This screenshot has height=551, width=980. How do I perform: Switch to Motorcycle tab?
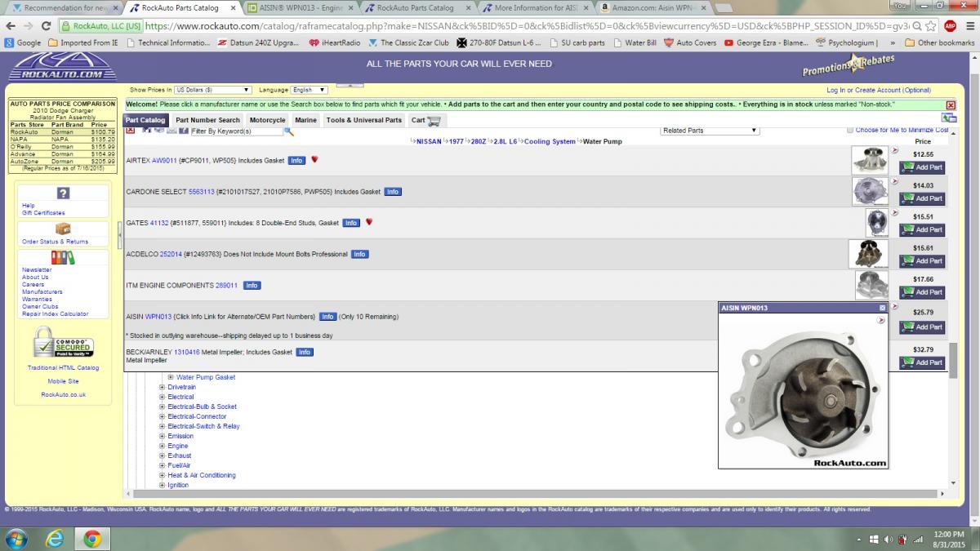268,120
